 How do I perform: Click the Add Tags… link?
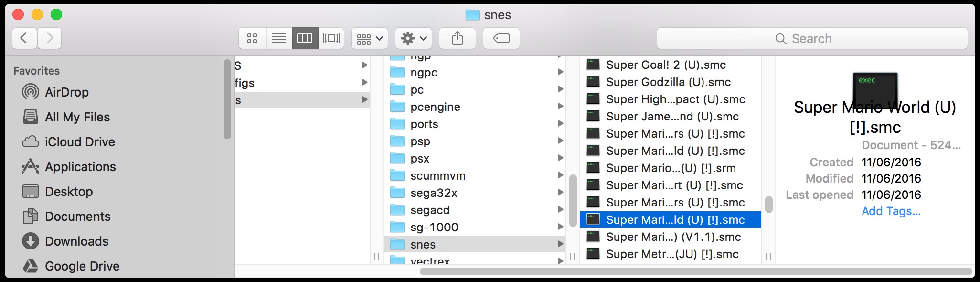click(891, 211)
